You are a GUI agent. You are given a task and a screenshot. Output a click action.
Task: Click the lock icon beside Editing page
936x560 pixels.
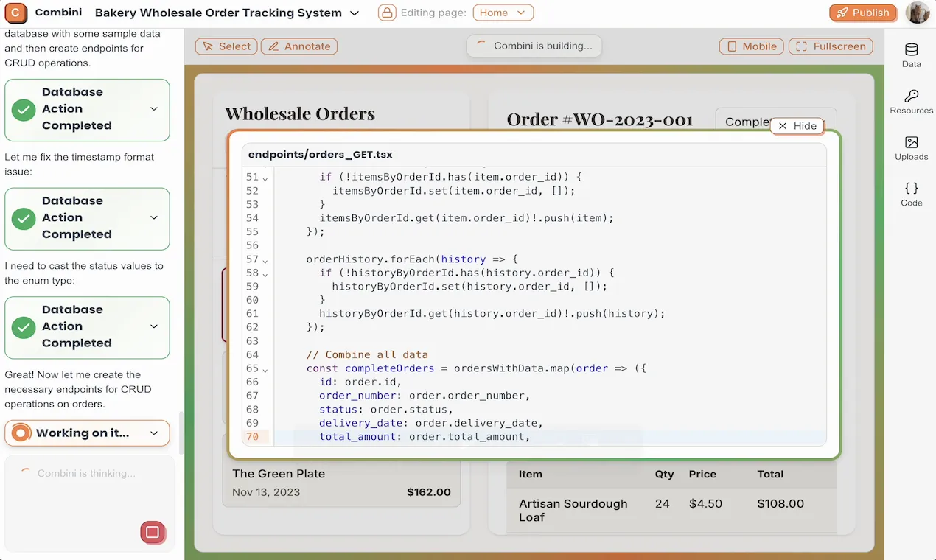(387, 13)
